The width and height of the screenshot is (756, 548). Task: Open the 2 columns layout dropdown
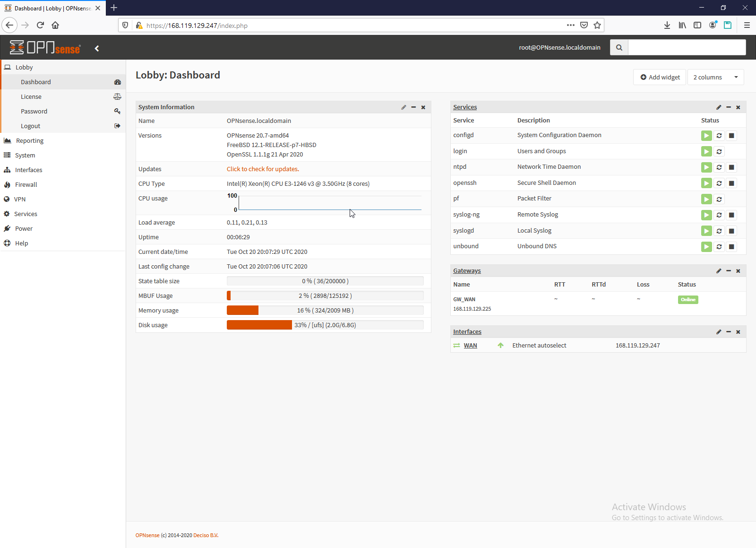(x=715, y=77)
